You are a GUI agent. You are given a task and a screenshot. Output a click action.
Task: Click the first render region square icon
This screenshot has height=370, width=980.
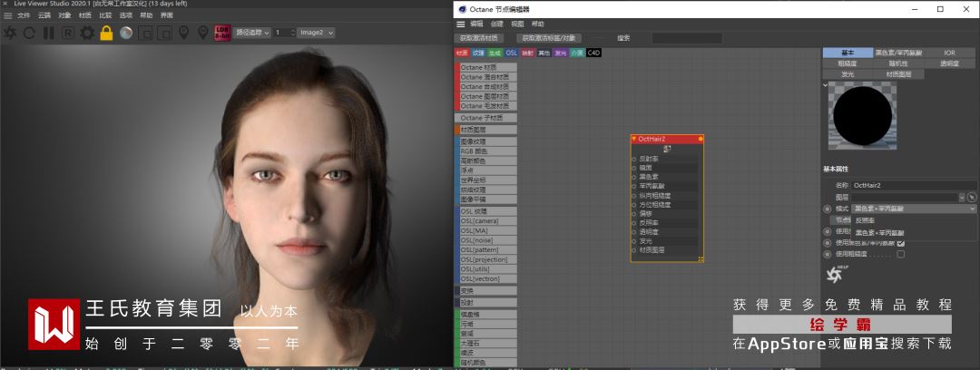(145, 34)
